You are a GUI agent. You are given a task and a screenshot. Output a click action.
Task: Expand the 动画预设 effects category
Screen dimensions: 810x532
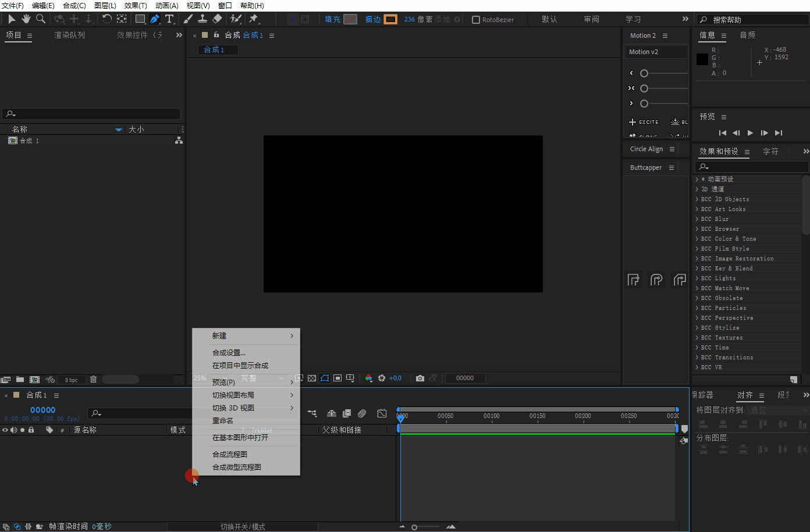(697, 179)
